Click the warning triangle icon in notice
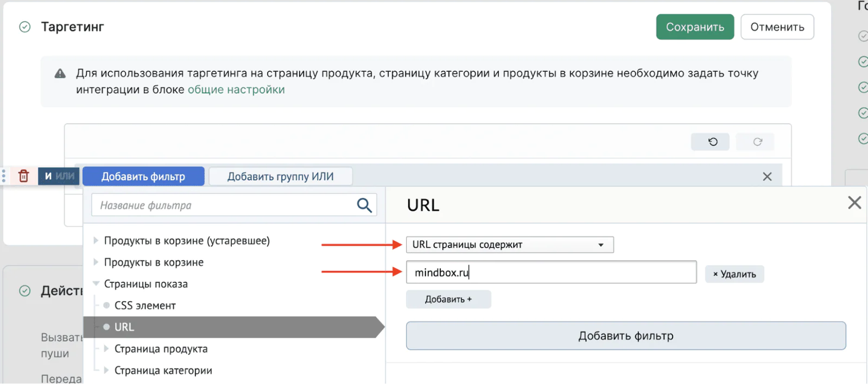This screenshot has height=384, width=868. pos(60,73)
